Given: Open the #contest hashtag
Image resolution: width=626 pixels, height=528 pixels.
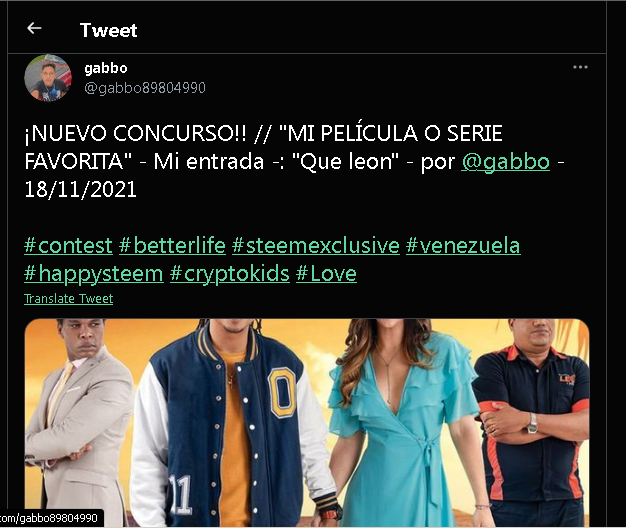Looking at the screenshot, I should coord(68,245).
